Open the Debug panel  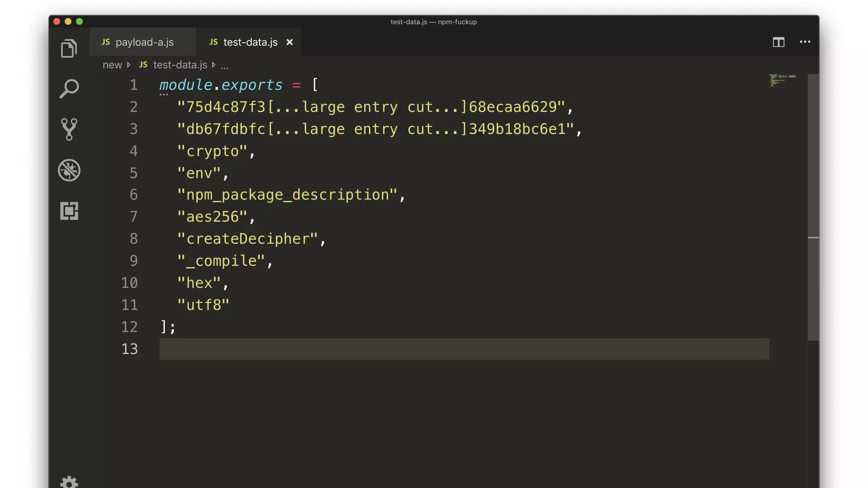point(69,170)
